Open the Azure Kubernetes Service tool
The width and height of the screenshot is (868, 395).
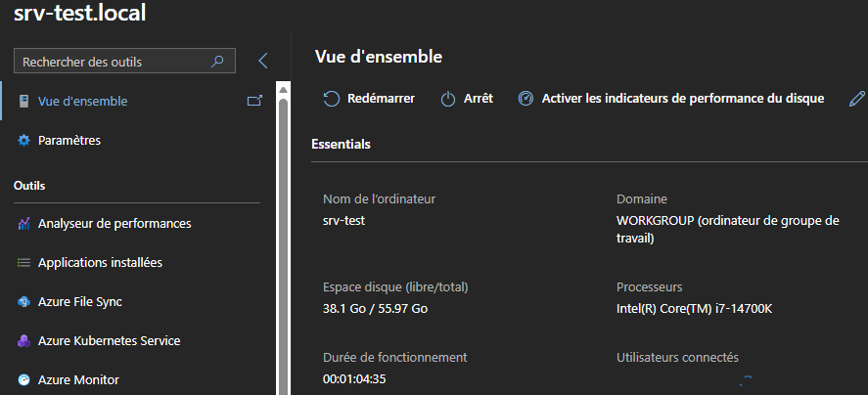coord(109,341)
